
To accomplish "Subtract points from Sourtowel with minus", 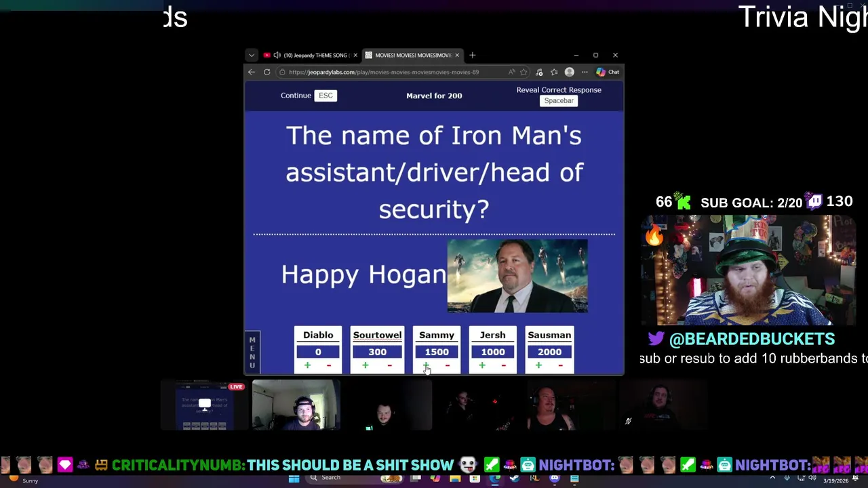I will pos(389,365).
